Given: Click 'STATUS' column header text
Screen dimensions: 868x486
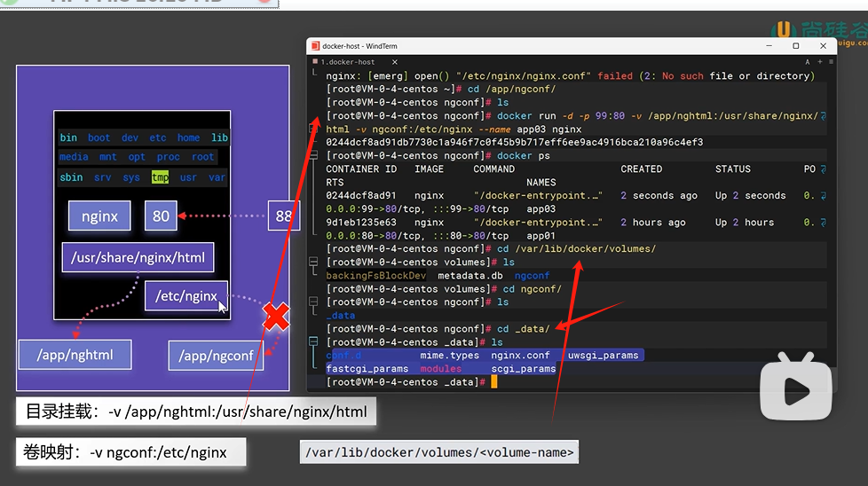Looking at the screenshot, I should point(733,169).
